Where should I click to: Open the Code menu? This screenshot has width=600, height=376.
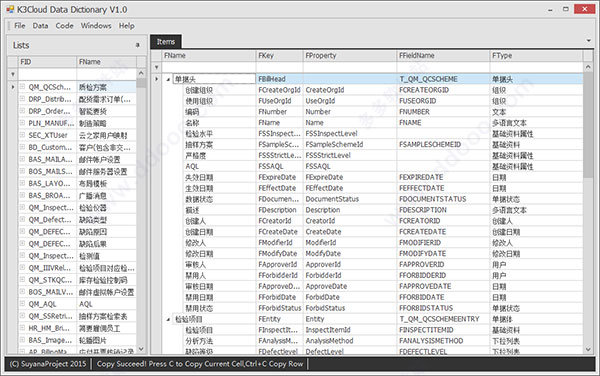click(x=64, y=26)
